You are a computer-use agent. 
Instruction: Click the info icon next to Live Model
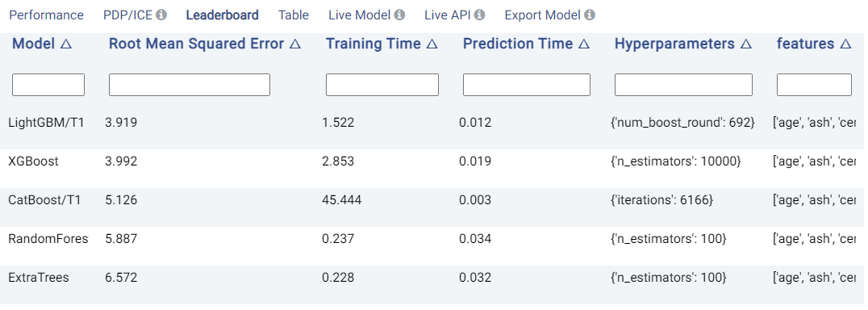point(399,15)
